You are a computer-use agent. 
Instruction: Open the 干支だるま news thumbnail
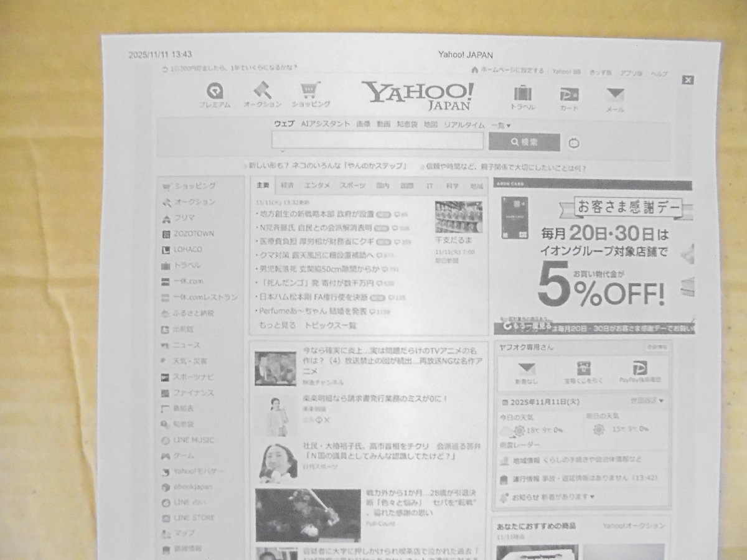pos(459,217)
